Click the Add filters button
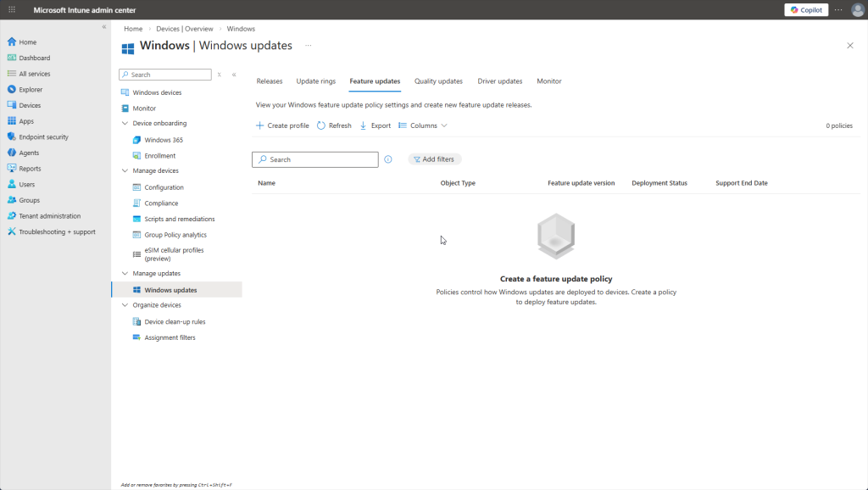Viewport: 868px width, 490px height. (x=434, y=159)
